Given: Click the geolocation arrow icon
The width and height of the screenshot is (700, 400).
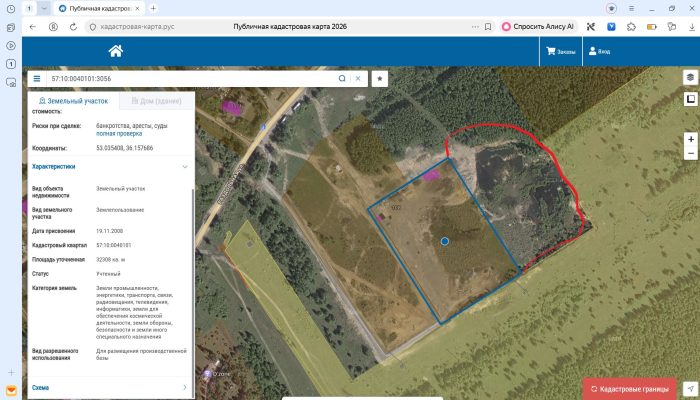Looking at the screenshot, I should point(691,389).
